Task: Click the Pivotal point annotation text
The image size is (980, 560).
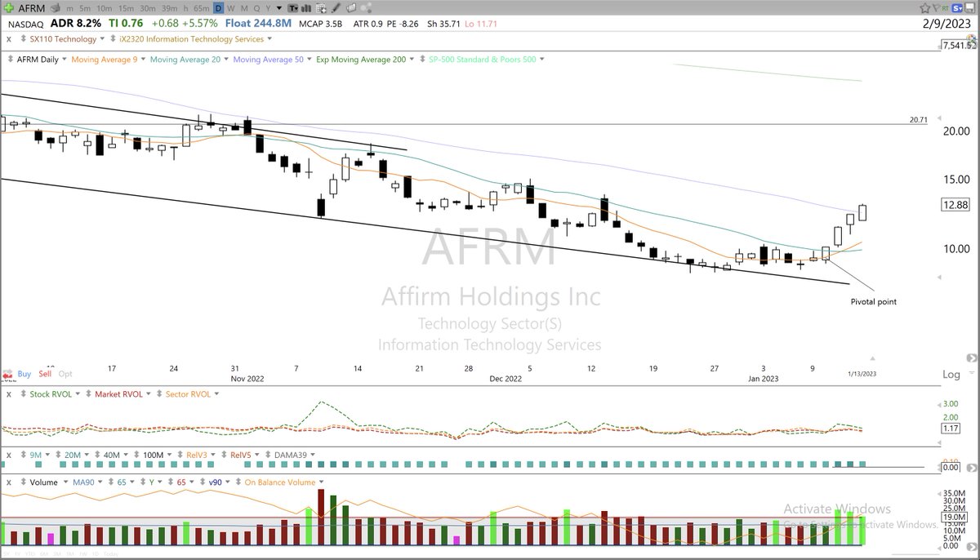Action: (x=872, y=301)
